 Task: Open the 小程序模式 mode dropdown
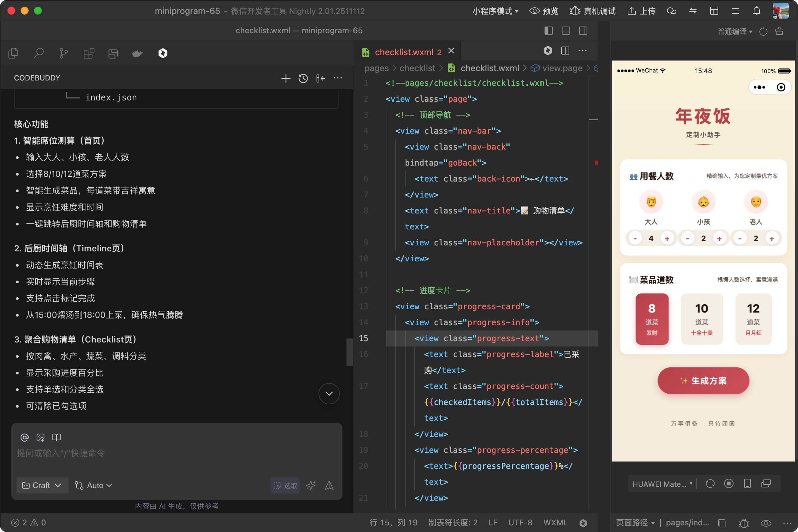[495, 11]
